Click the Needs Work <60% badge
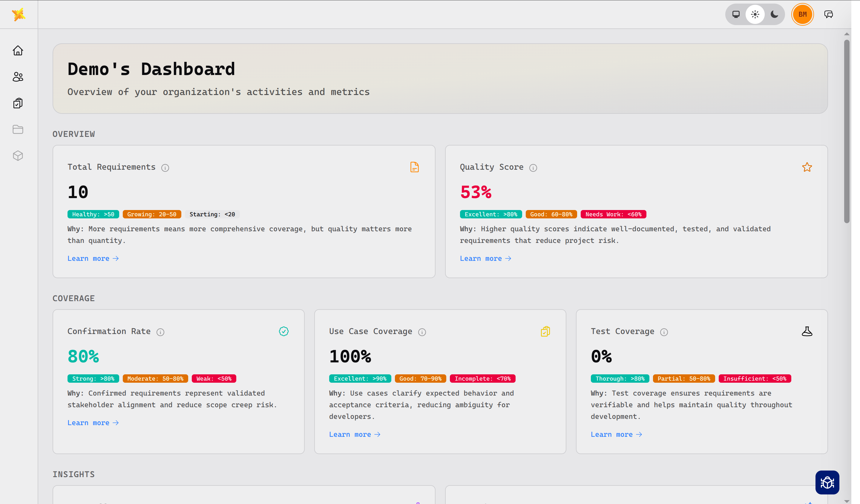The height and width of the screenshot is (504, 860). (x=613, y=214)
